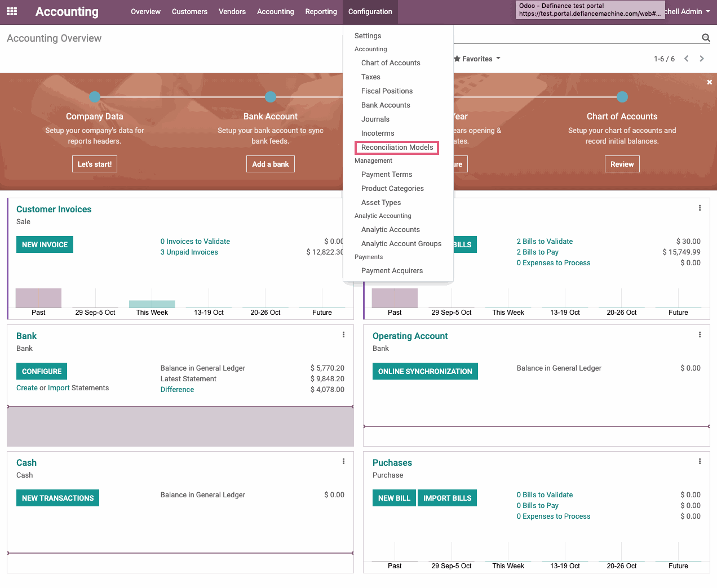This screenshot has height=588, width=717.
Task: Select Reconciliation Models menu entry
Action: pos(397,148)
